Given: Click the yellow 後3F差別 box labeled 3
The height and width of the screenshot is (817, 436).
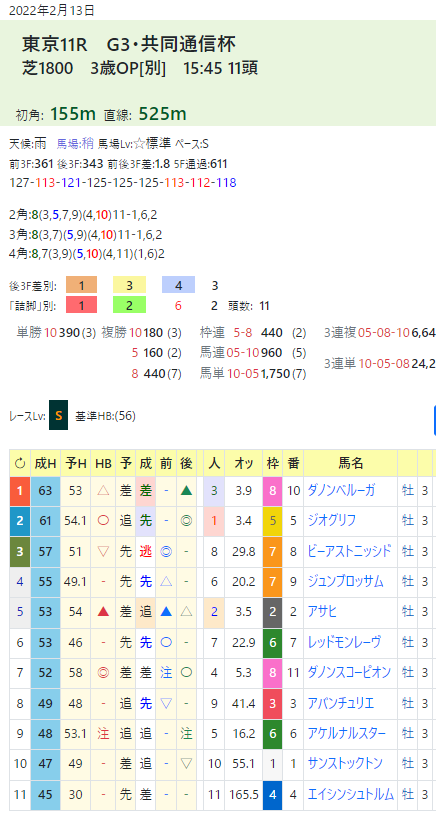Looking at the screenshot, I should [129, 285].
